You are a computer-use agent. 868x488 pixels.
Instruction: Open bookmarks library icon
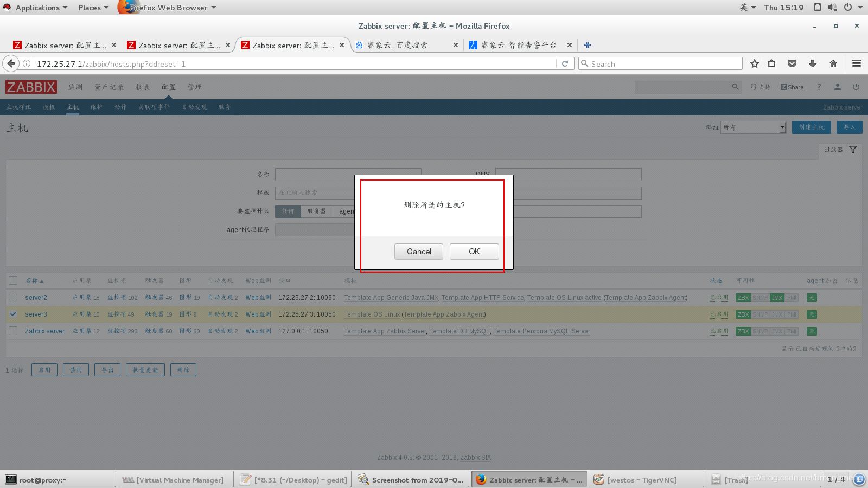pos(771,63)
